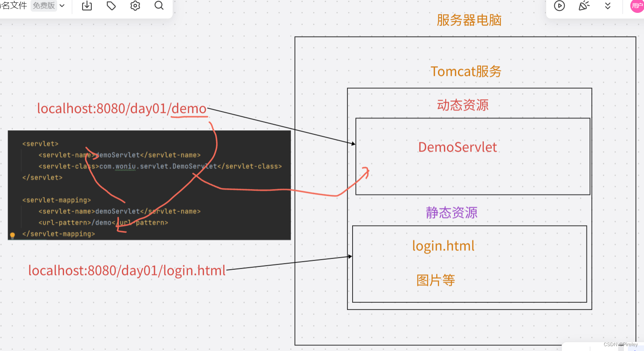Select the 静态资源 label
644x351 pixels.
452,212
